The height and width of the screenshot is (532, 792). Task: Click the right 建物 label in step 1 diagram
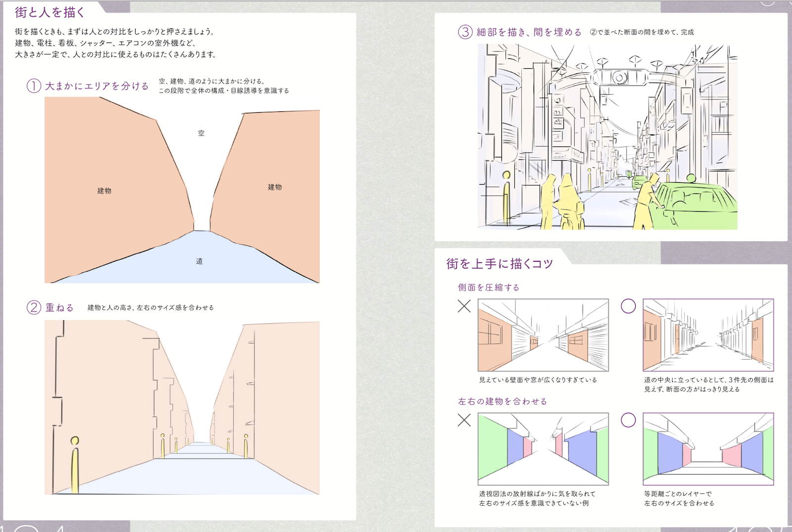(275, 187)
